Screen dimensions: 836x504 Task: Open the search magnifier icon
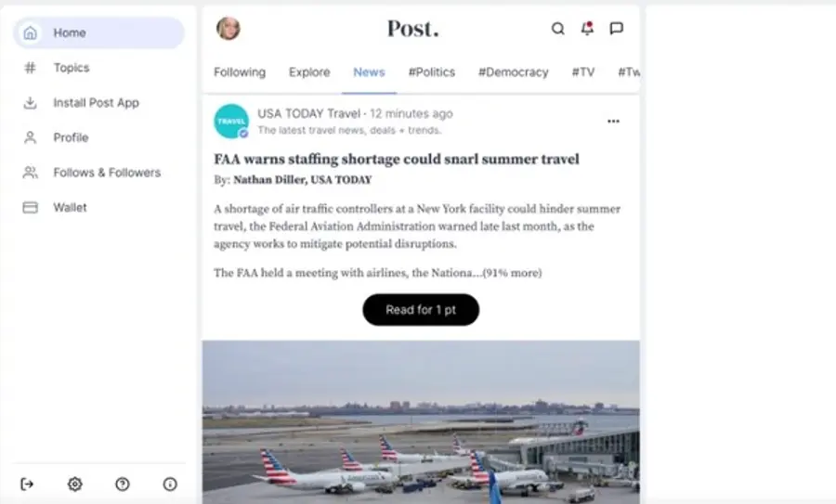[558, 29]
